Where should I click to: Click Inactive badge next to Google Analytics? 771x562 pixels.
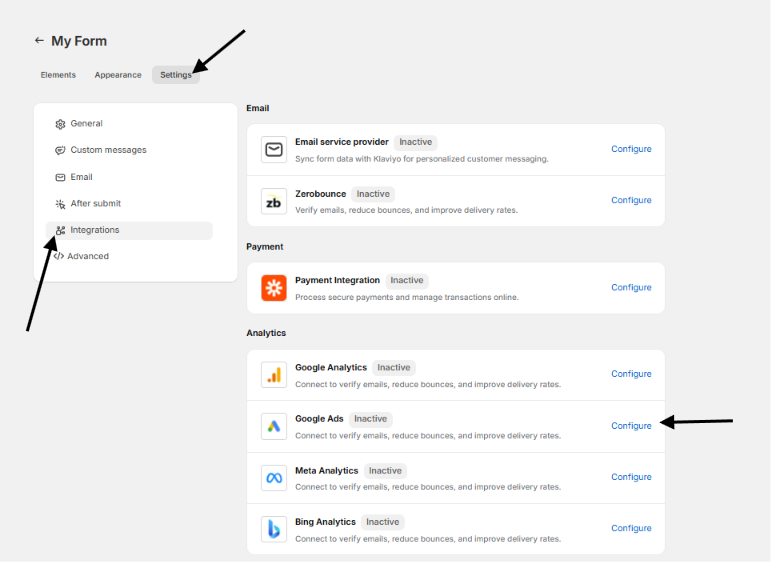pos(393,368)
